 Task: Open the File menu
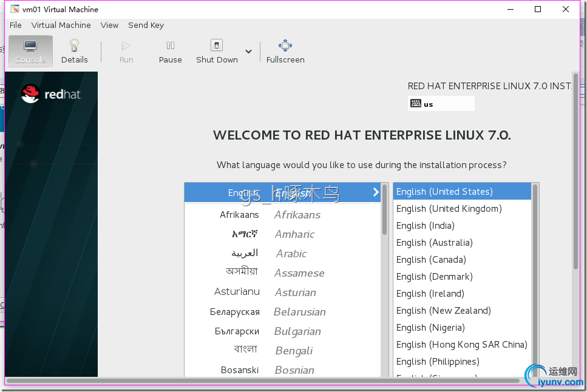(x=16, y=25)
